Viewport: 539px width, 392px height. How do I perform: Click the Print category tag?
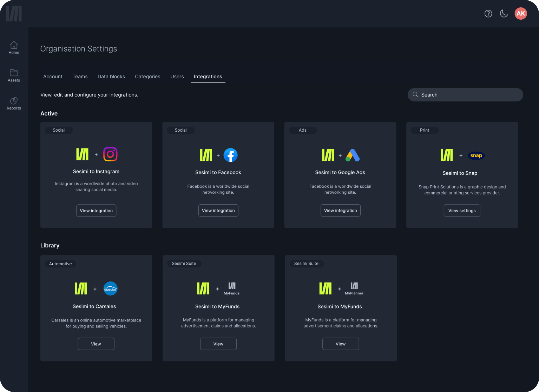click(x=425, y=130)
